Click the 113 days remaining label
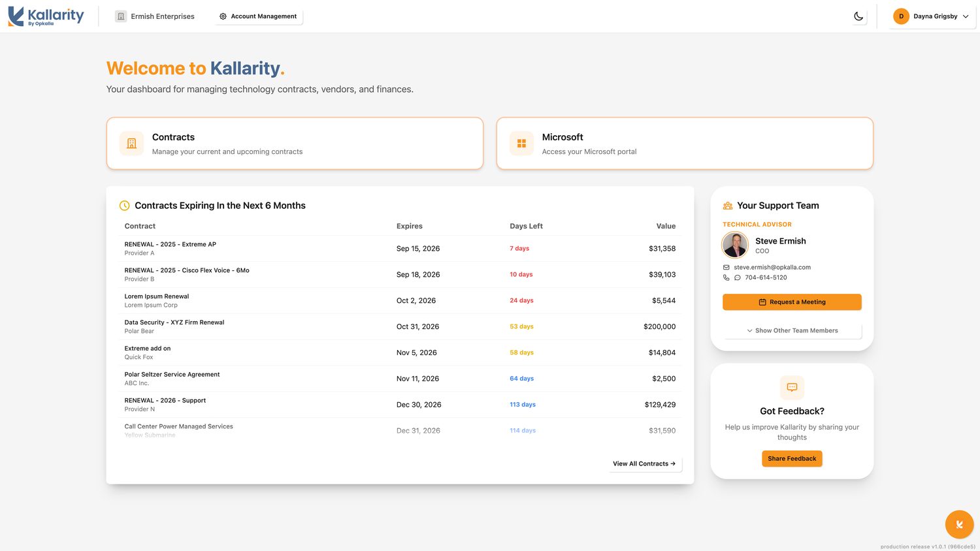 (523, 405)
